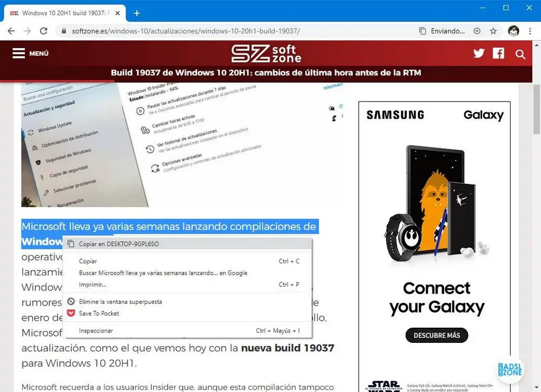Screen dimensions: 541x392
Task: Click the article title in the sticky header bar
Action: click(x=266, y=73)
